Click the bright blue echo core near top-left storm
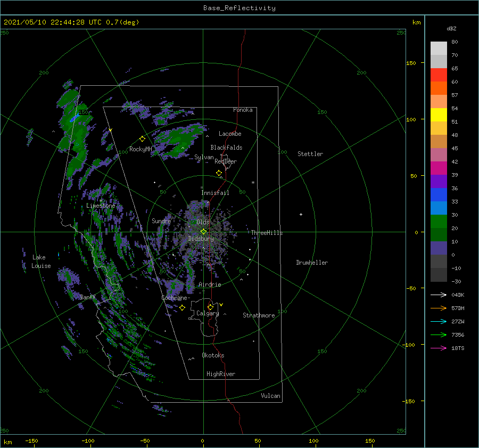The width and height of the screenshot is (479, 448). tap(73, 118)
